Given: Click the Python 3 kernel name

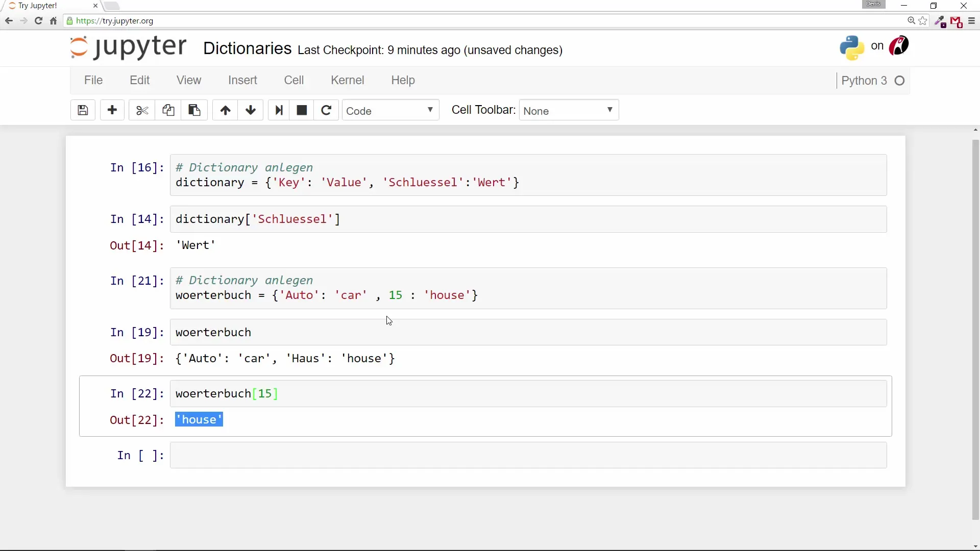Looking at the screenshot, I should click(864, 81).
